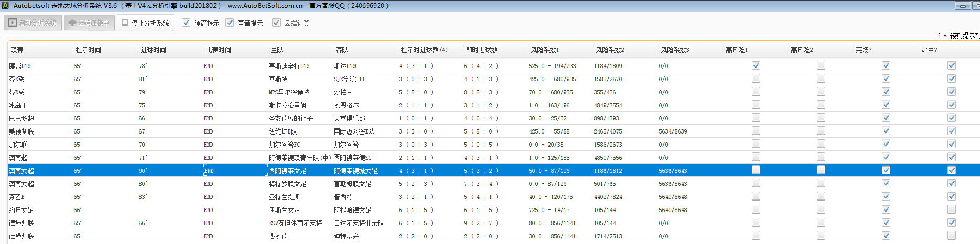Uncheck 高风险1 for the 挪威U19 row
The height and width of the screenshot is (244, 980).
coord(756,65)
